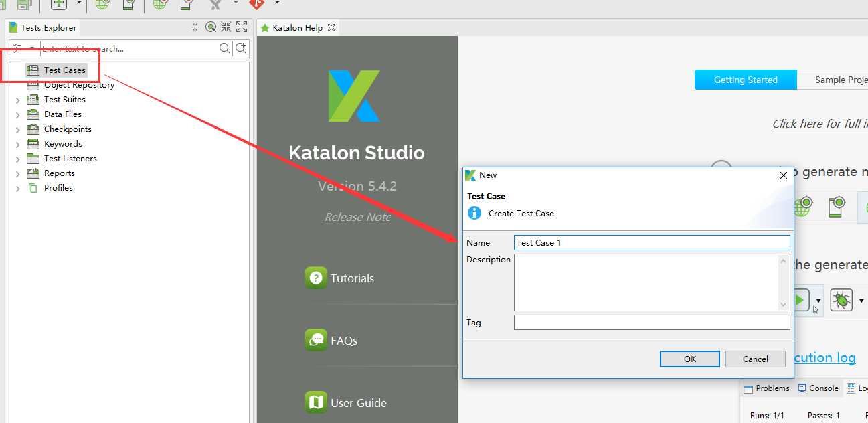
Task: Open the small dropdown arrow next to the filter icon
Action: click(31, 48)
